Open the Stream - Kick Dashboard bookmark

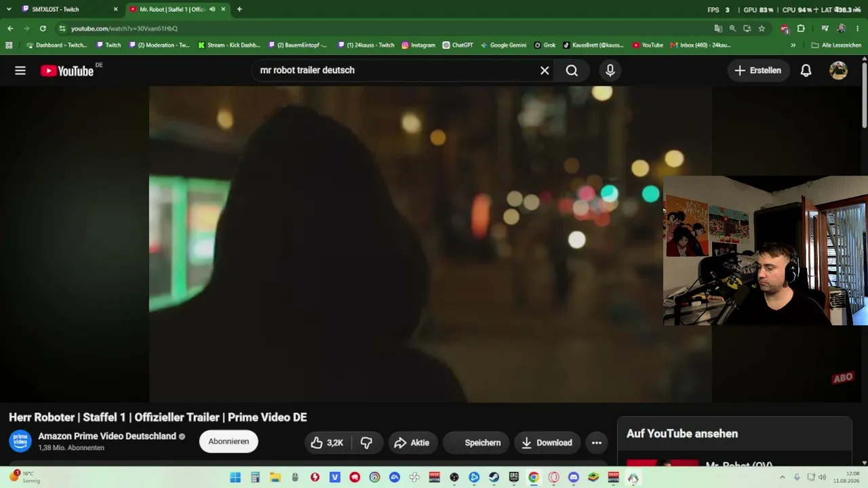[229, 45]
